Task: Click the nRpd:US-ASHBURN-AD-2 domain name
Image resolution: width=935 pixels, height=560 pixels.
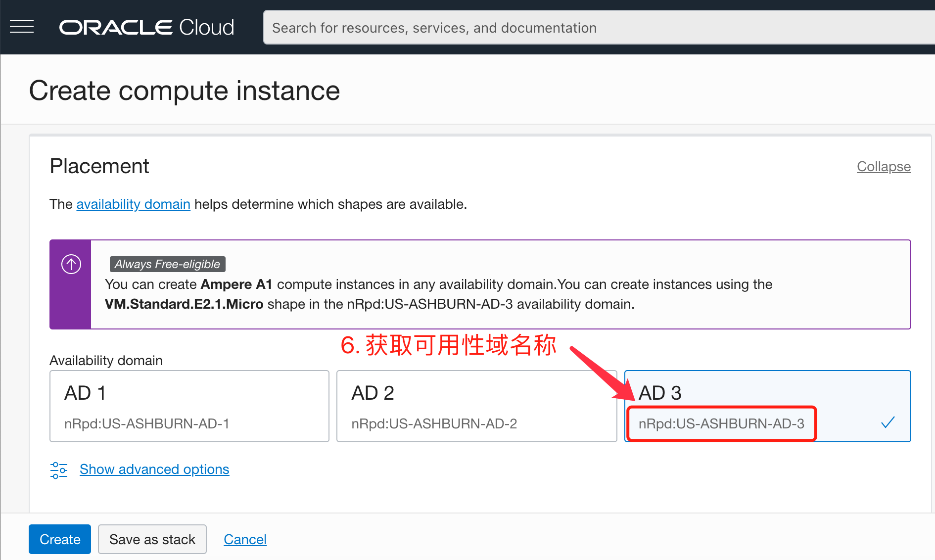Action: [434, 424]
